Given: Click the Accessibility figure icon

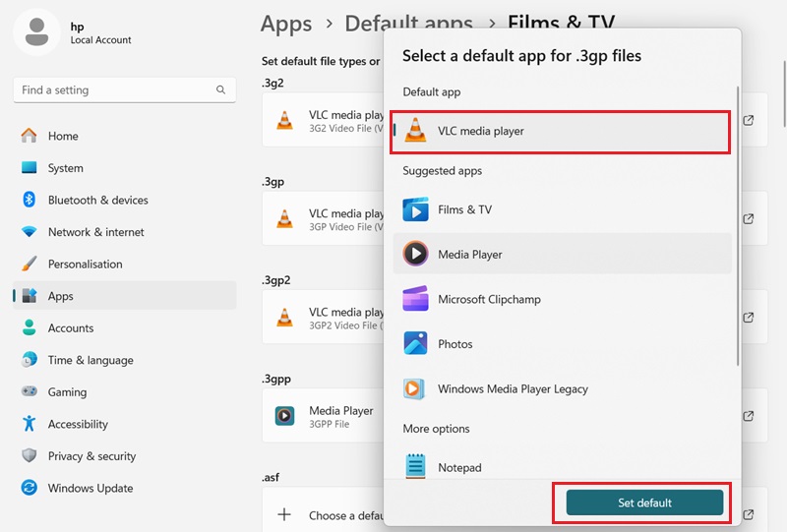Looking at the screenshot, I should click(x=30, y=424).
